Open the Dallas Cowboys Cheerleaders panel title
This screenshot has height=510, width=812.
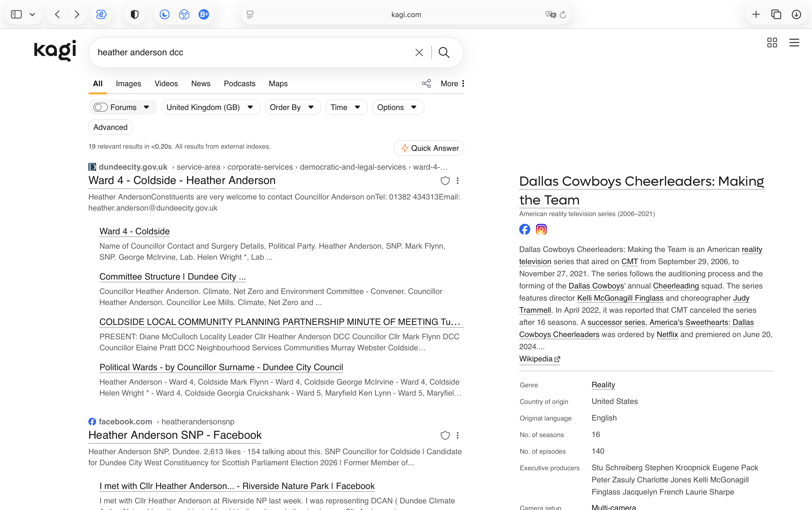tap(641, 191)
